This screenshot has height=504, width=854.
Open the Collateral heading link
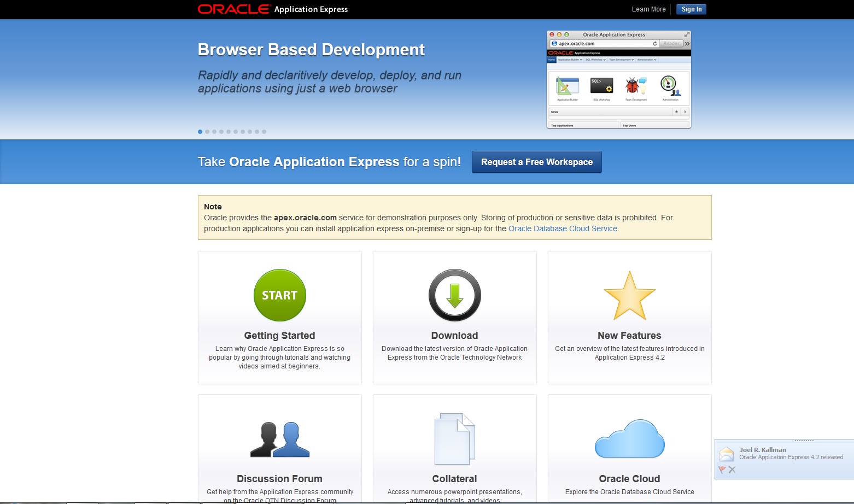coord(454,479)
